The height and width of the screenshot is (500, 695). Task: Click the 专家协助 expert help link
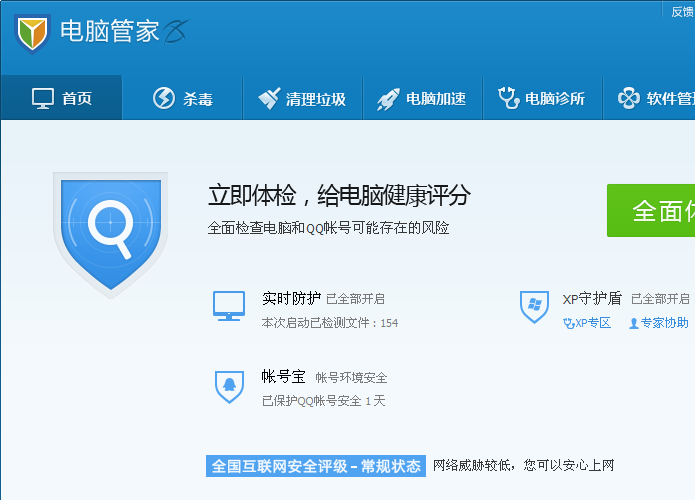click(x=658, y=323)
